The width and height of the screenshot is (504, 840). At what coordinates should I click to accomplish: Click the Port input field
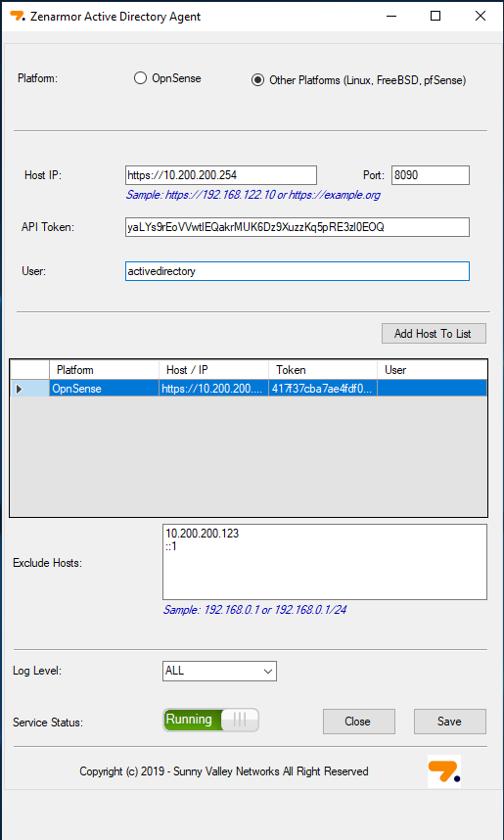pyautogui.click(x=431, y=175)
